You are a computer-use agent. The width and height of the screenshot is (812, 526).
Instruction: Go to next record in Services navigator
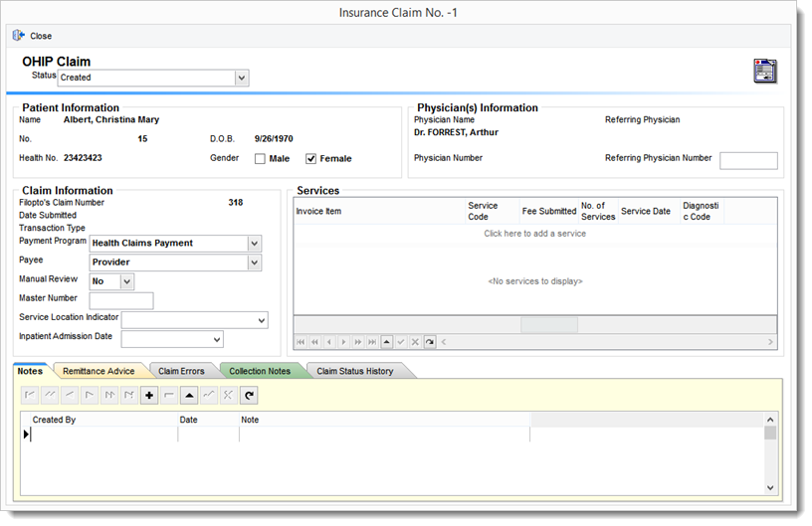pos(343,342)
